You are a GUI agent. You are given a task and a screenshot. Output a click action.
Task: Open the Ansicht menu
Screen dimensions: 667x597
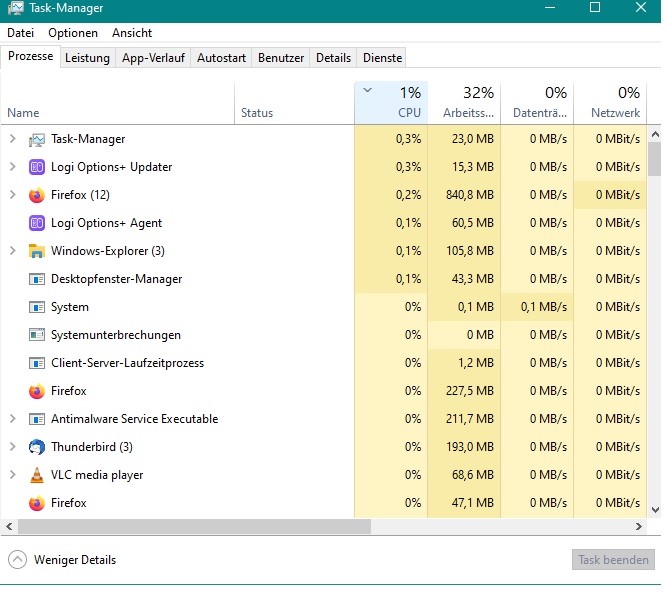(132, 33)
